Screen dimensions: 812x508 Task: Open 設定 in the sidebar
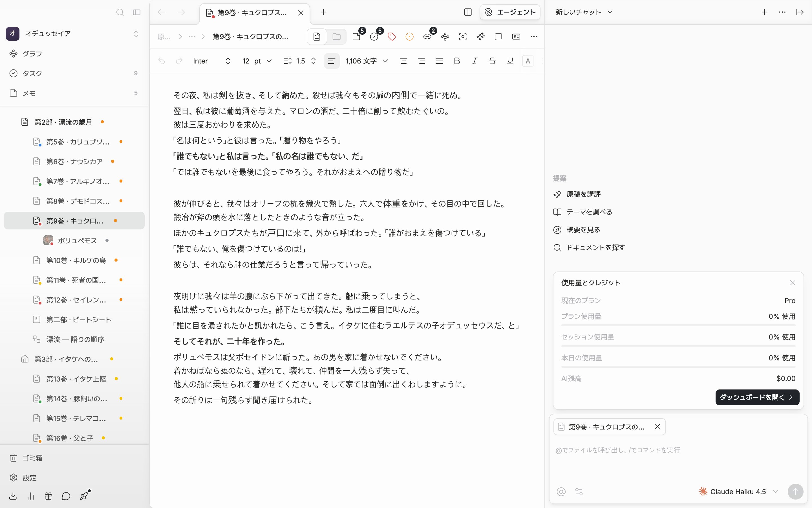coord(74,478)
